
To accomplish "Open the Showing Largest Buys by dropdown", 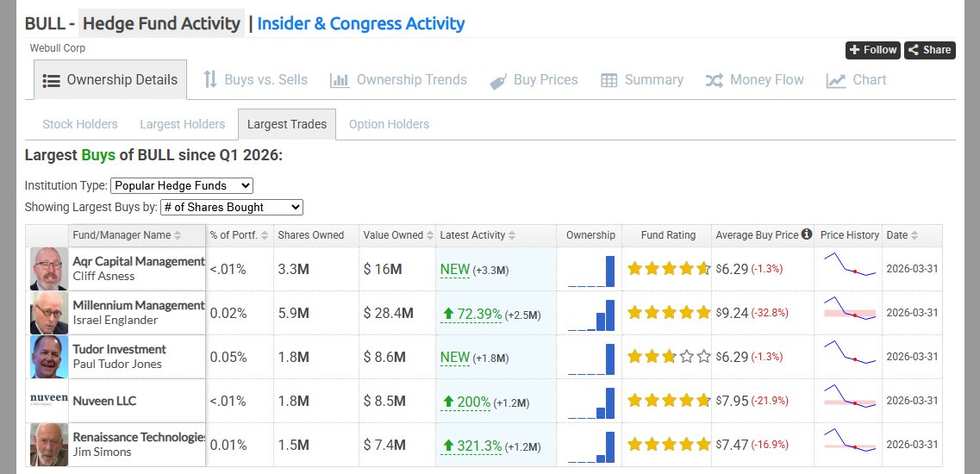I will pos(232,208).
